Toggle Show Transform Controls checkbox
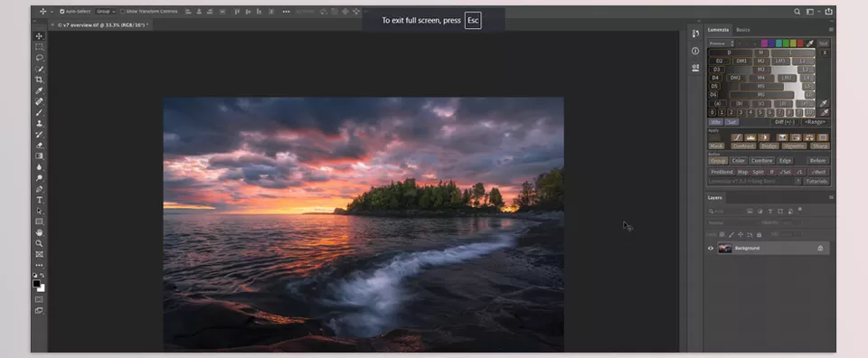Viewport: 868px width, 358px height. pyautogui.click(x=122, y=11)
